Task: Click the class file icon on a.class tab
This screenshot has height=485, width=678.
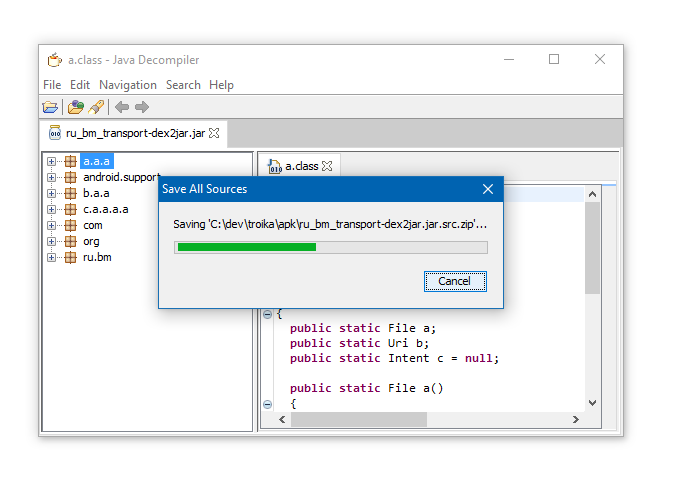Action: (x=274, y=166)
